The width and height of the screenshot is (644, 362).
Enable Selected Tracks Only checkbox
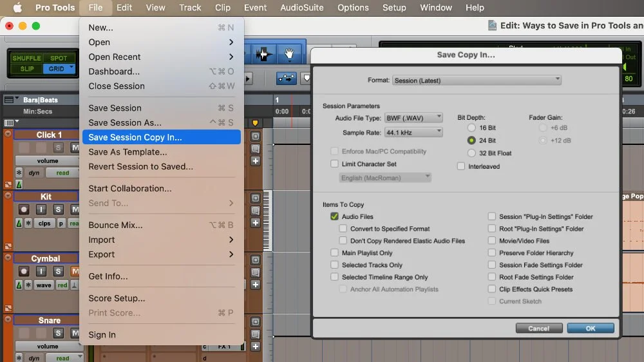click(x=334, y=265)
